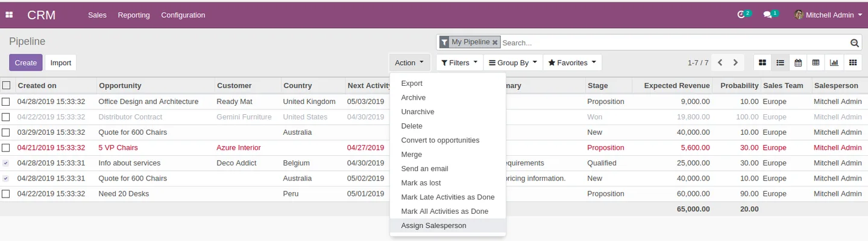Image resolution: width=868 pixels, height=241 pixels.
Task: Select Mark Late Activities as Done
Action: coord(448,197)
